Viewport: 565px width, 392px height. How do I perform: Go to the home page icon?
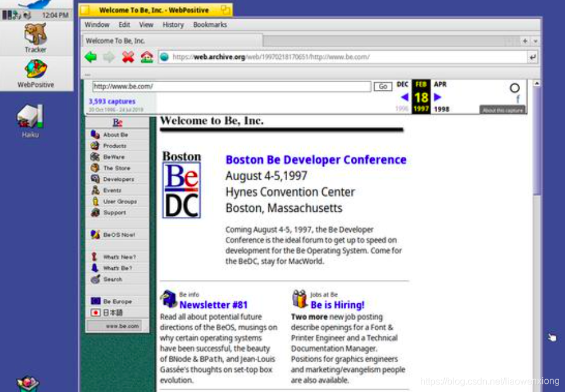[x=147, y=57]
